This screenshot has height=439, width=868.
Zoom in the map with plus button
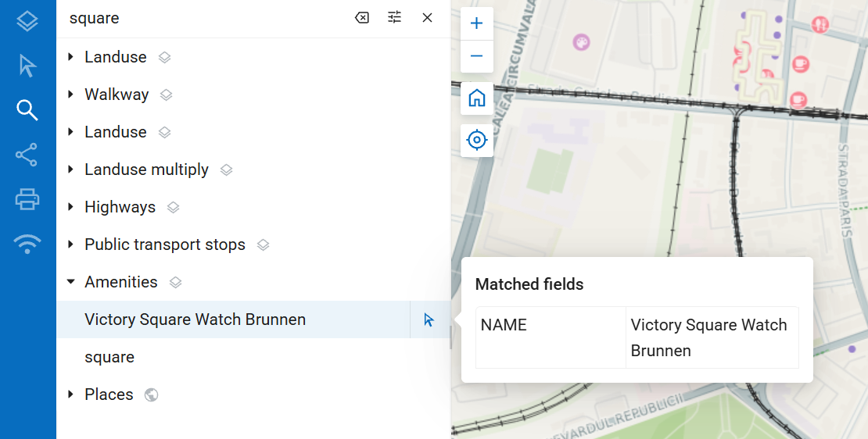click(477, 23)
